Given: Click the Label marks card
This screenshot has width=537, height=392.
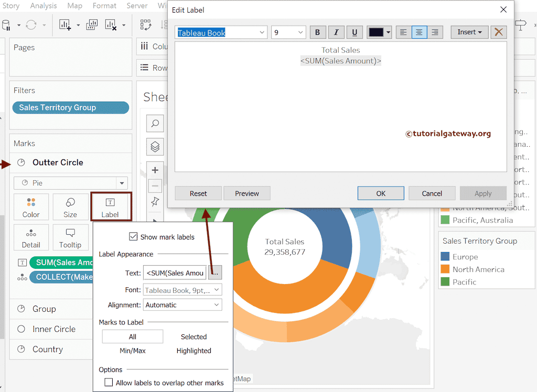Looking at the screenshot, I should click(x=110, y=207).
